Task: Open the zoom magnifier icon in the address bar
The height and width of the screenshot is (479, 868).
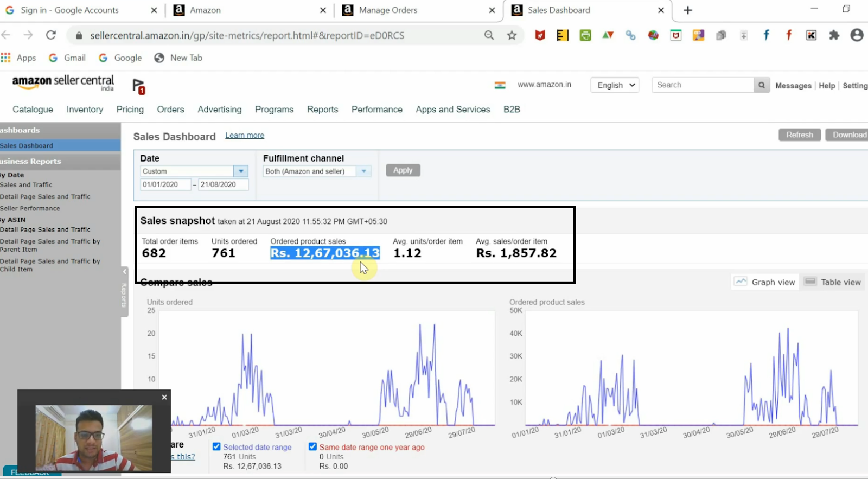Action: click(489, 35)
